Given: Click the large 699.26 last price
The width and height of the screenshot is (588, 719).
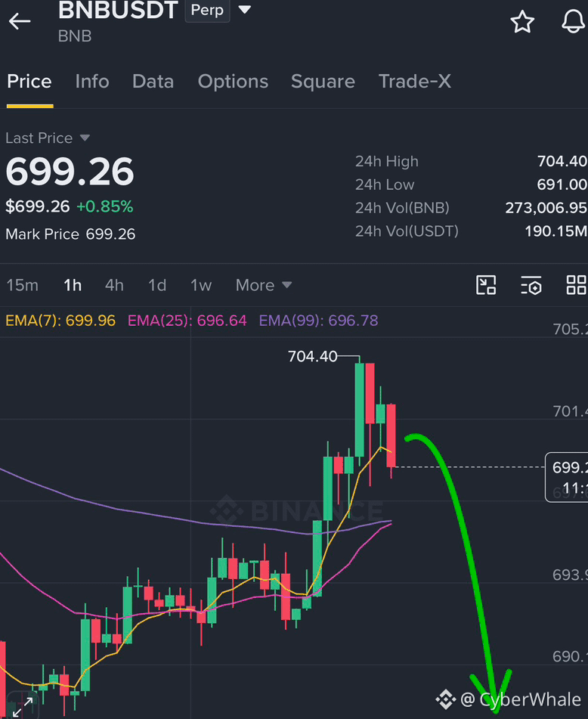Looking at the screenshot, I should pos(70,172).
